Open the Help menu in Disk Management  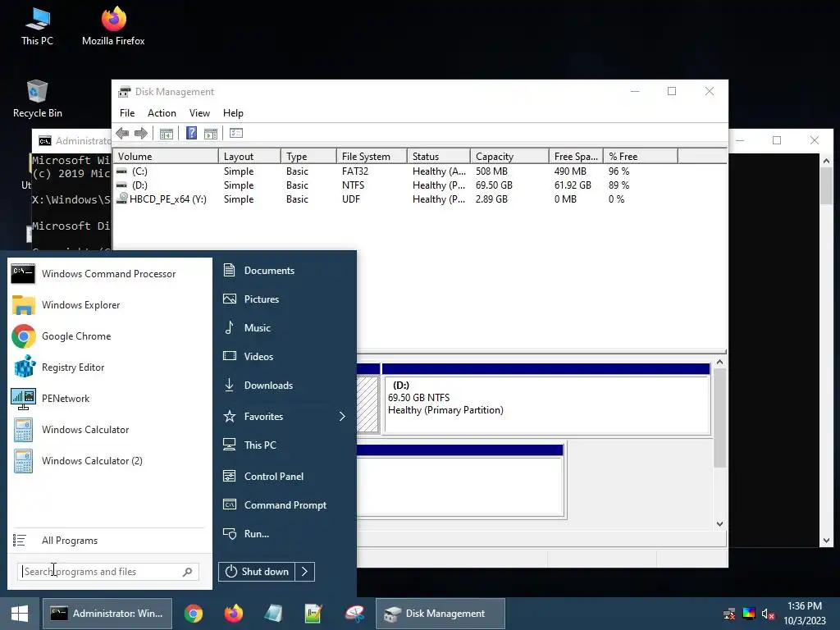click(233, 113)
